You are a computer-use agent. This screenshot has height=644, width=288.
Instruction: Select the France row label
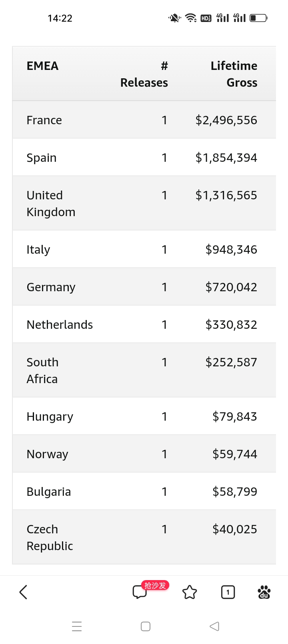click(x=44, y=120)
